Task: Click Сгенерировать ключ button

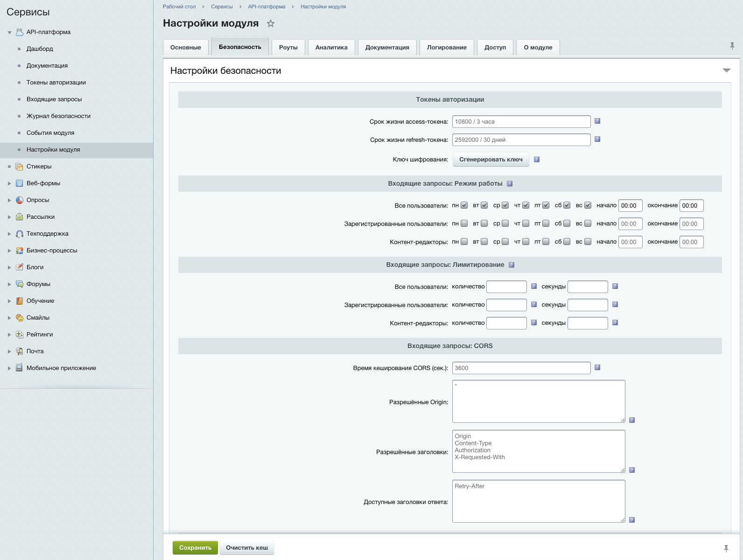Action: pos(491,160)
